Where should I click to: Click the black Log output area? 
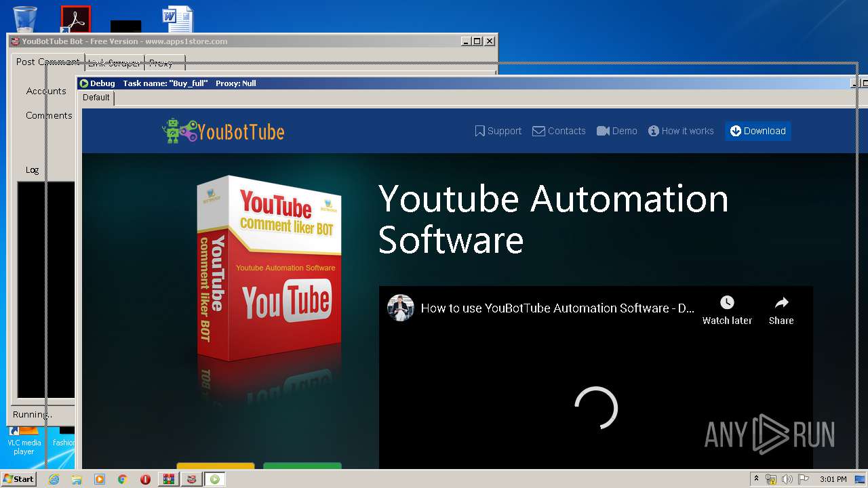click(45, 289)
